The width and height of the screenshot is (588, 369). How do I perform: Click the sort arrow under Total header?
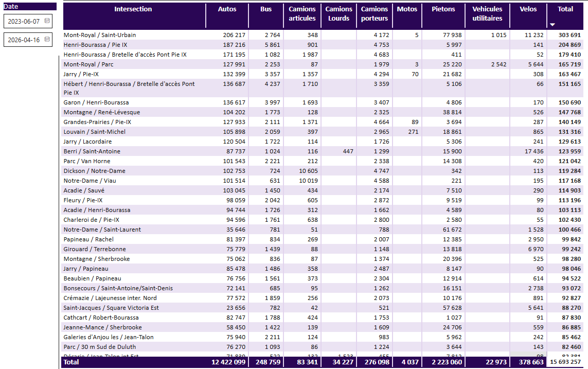553,25
